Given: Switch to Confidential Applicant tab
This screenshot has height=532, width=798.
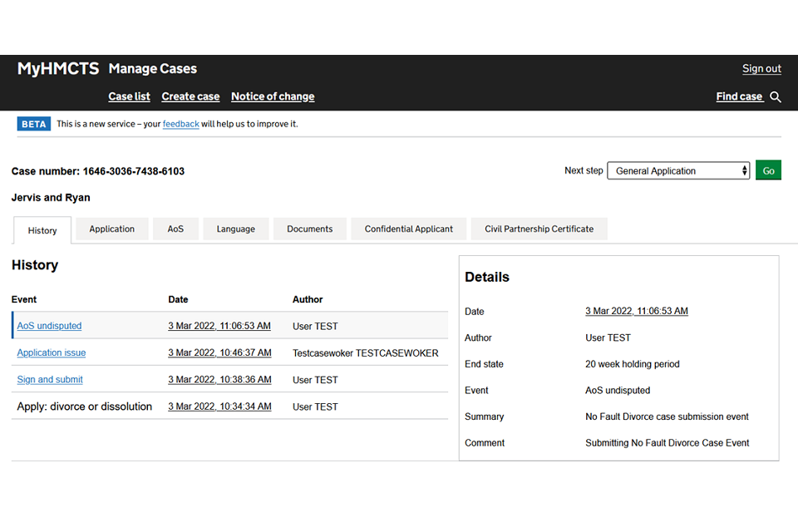Looking at the screenshot, I should pyautogui.click(x=409, y=229).
